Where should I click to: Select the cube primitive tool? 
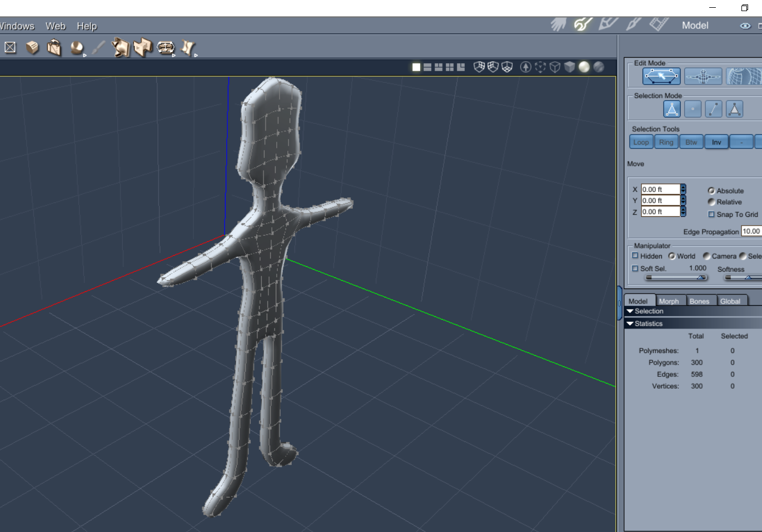[33, 48]
